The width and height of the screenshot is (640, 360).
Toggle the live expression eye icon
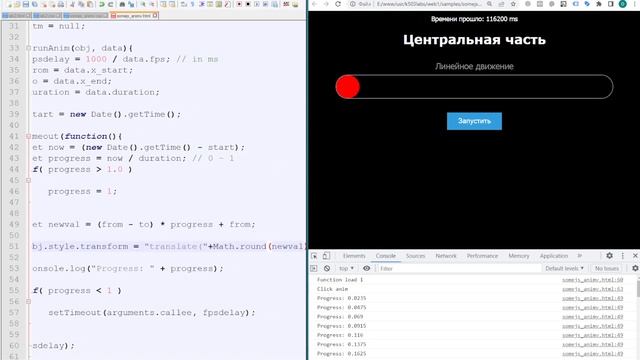367,269
